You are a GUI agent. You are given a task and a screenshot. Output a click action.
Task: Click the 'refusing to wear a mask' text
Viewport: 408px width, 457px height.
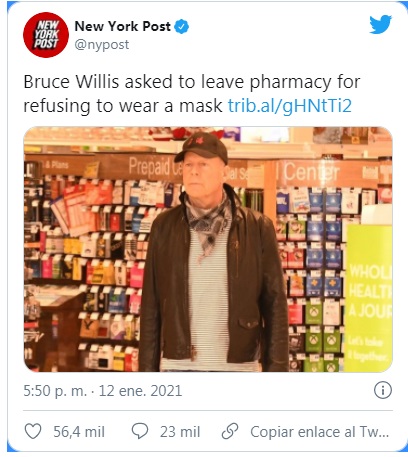click(123, 106)
